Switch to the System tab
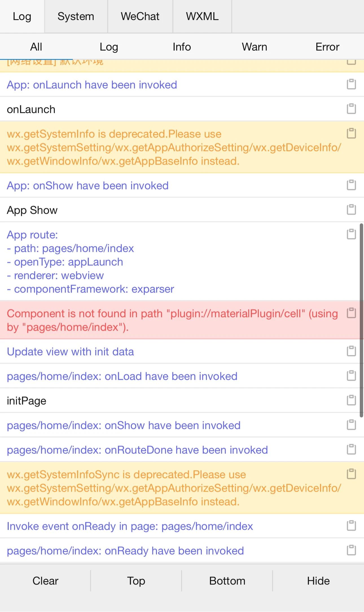This screenshot has height=612, width=364. click(x=76, y=16)
